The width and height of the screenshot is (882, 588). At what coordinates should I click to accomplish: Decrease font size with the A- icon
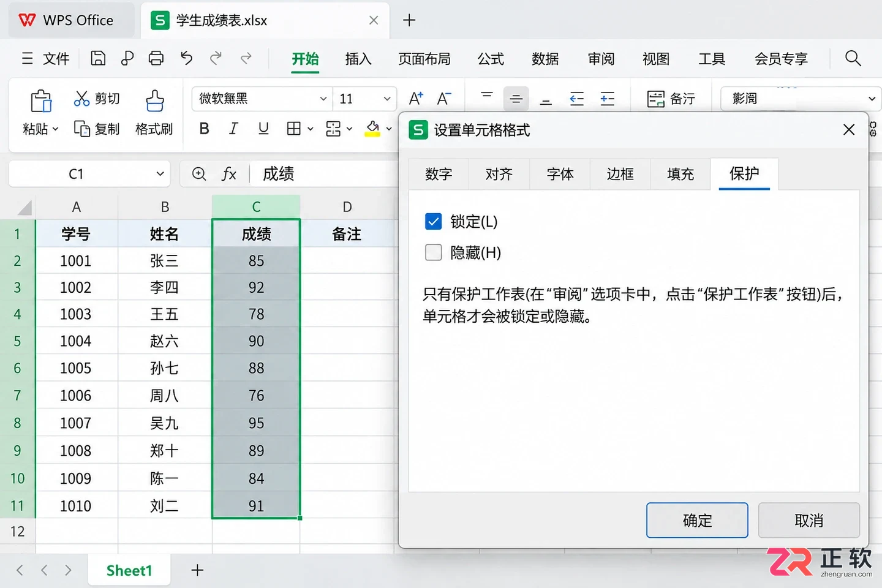click(x=444, y=99)
